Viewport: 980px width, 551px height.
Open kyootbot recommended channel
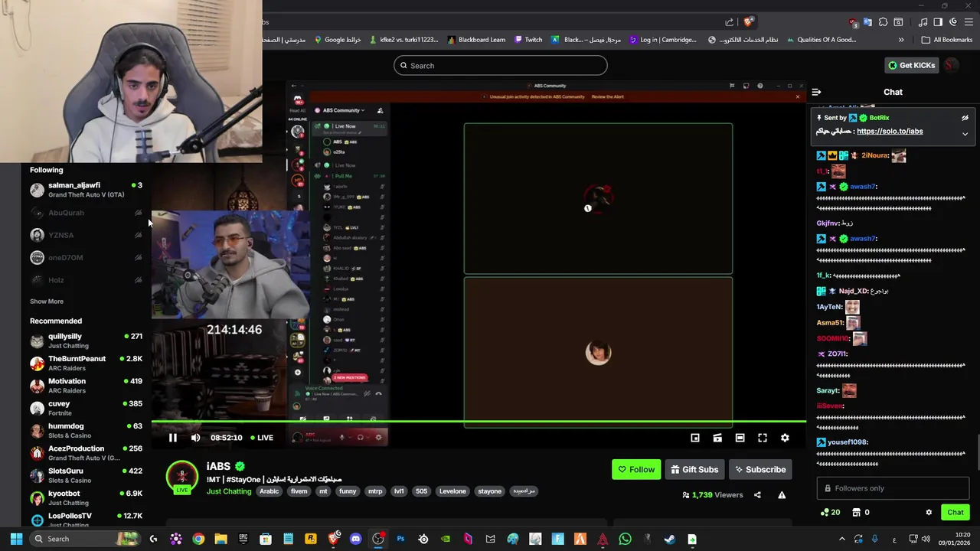point(86,498)
